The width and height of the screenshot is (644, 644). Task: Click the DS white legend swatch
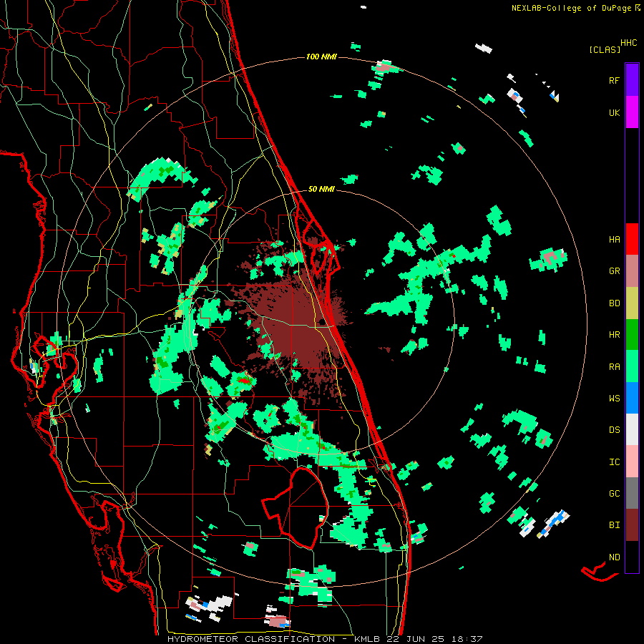pyautogui.click(x=632, y=429)
